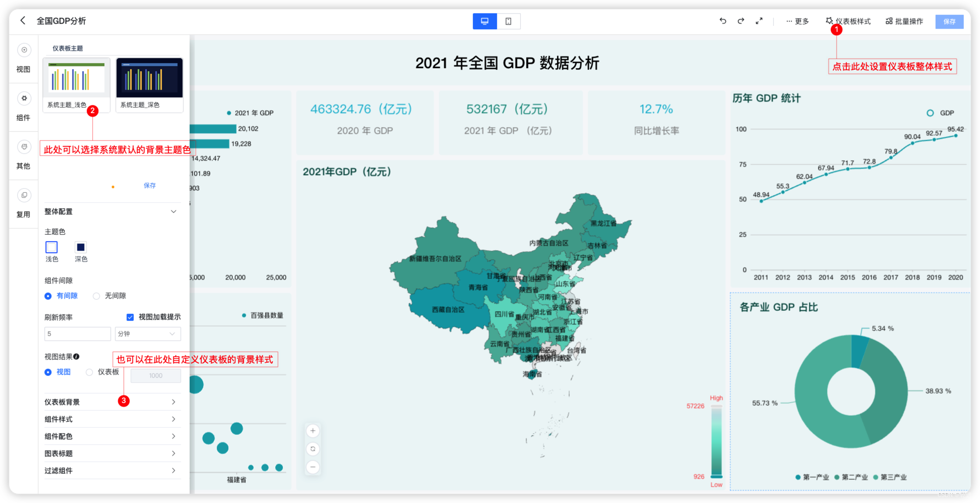This screenshot has width=980, height=503.
Task: Open the 分钟 refresh unit dropdown
Action: coord(148,333)
